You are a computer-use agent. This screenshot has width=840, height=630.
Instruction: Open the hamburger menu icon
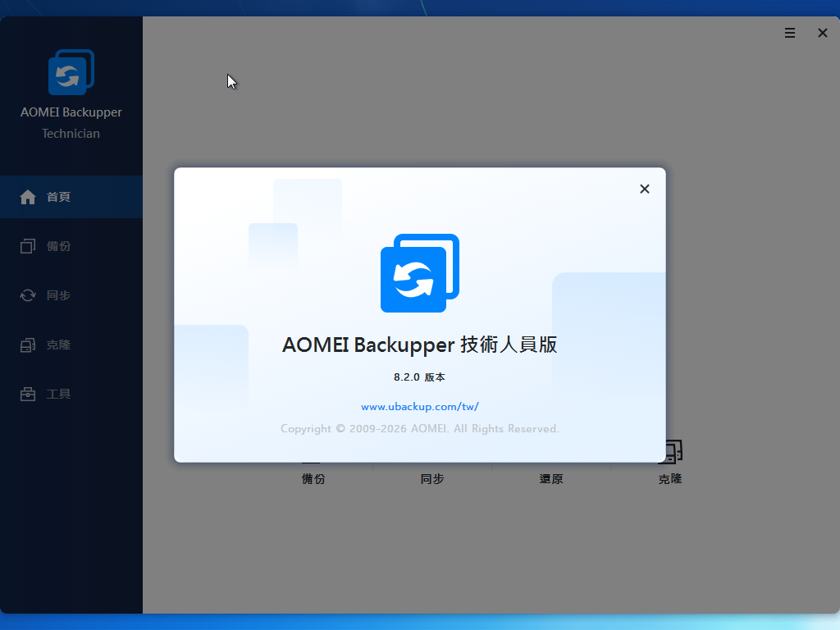pyautogui.click(x=790, y=33)
